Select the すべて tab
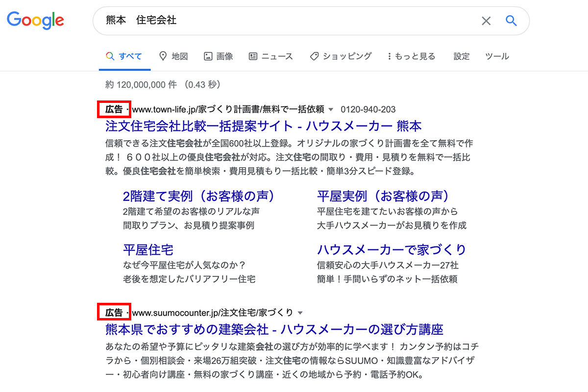 (124, 56)
